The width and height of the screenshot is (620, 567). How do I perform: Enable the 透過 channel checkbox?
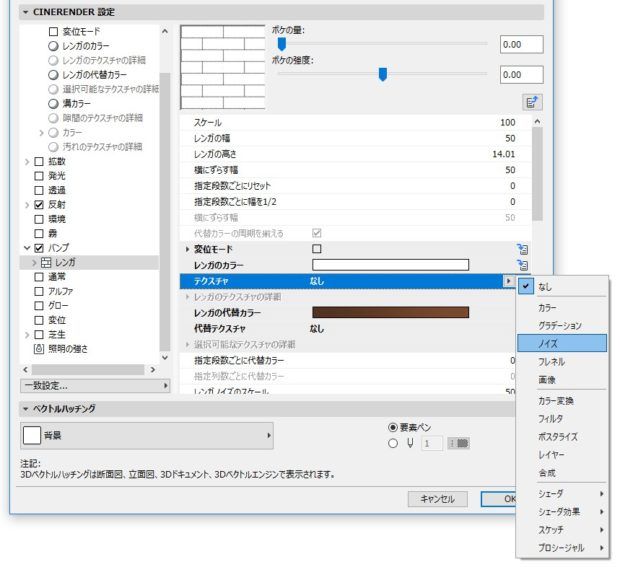click(x=39, y=190)
